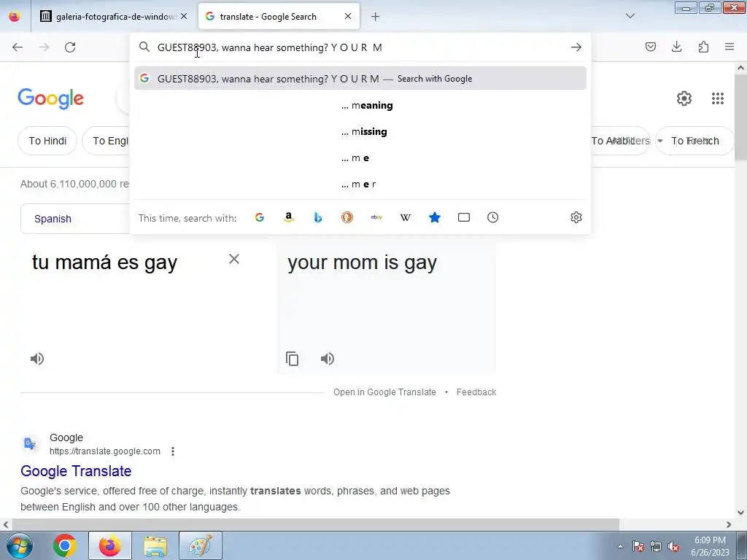Select the To French chip
Image resolution: width=747 pixels, height=560 pixels.
(x=694, y=141)
